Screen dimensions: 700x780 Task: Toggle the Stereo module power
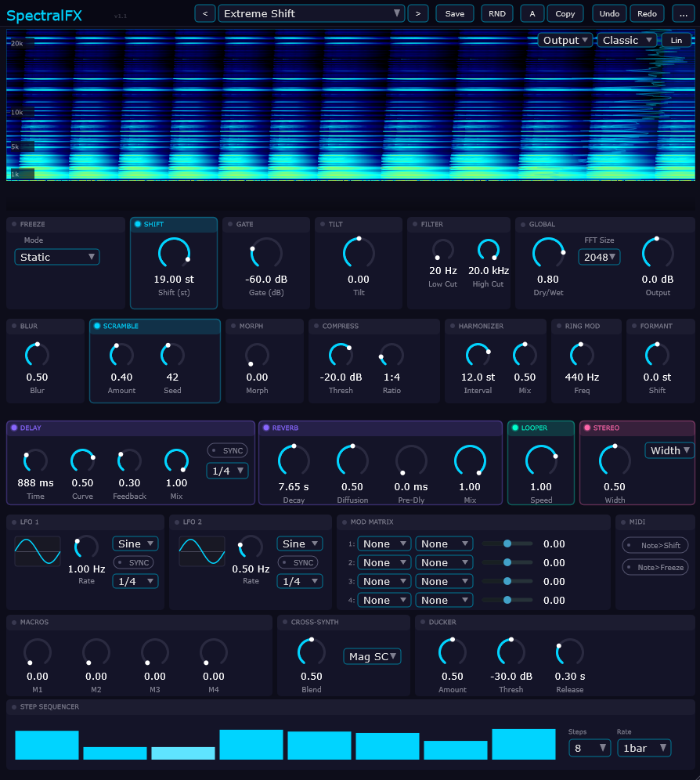587,428
